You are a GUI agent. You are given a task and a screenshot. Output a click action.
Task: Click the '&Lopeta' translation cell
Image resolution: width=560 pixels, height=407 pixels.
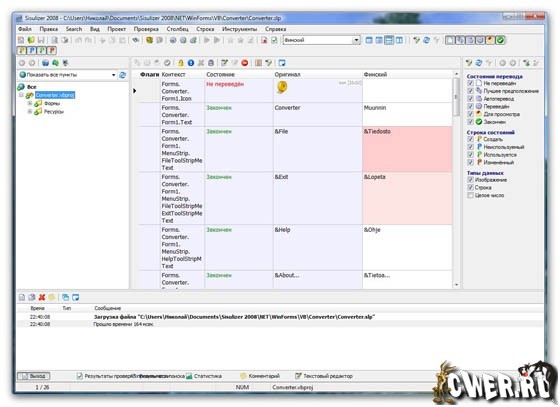tap(407, 198)
